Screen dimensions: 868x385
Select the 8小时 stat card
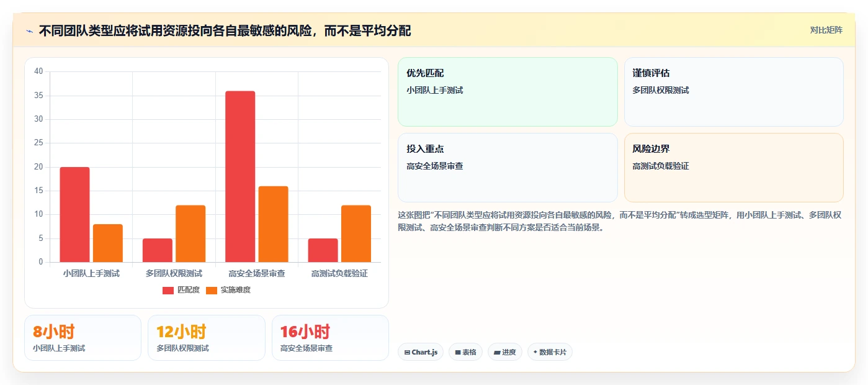[83, 338]
